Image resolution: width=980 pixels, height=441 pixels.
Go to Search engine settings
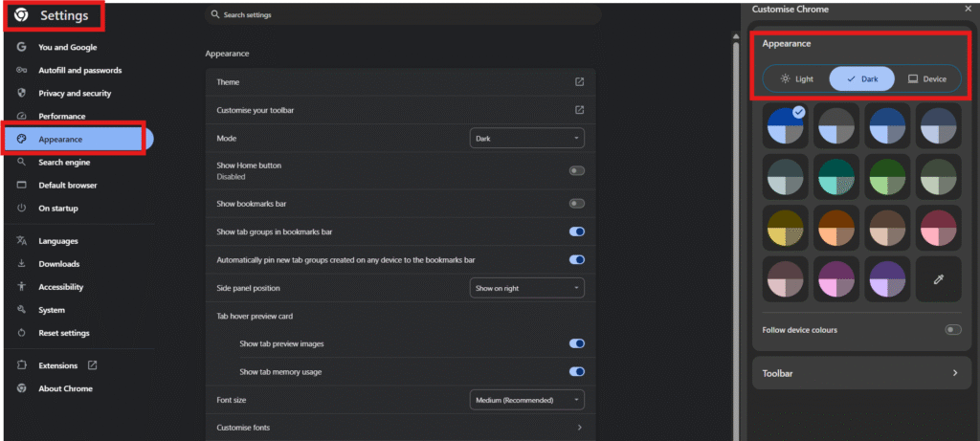click(x=64, y=162)
